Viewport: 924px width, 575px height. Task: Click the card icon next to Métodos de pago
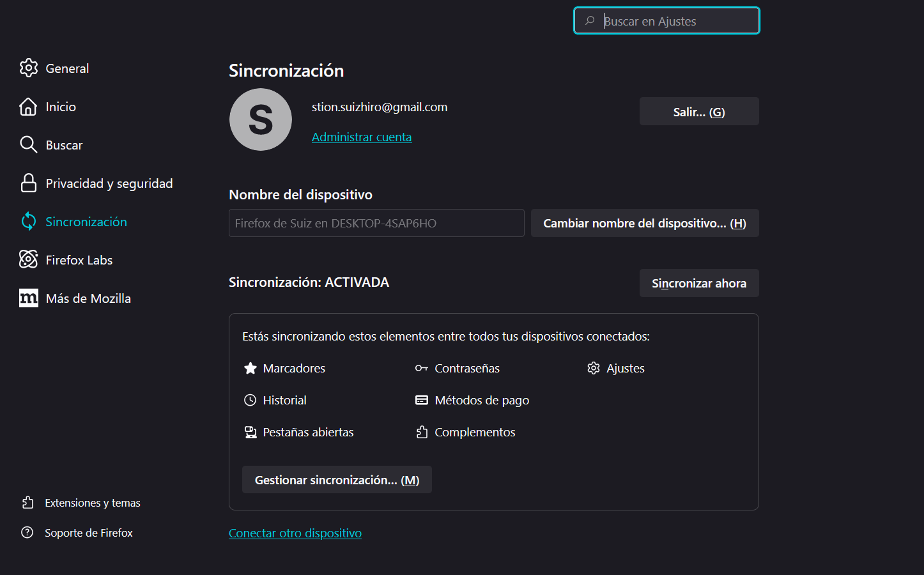(422, 400)
